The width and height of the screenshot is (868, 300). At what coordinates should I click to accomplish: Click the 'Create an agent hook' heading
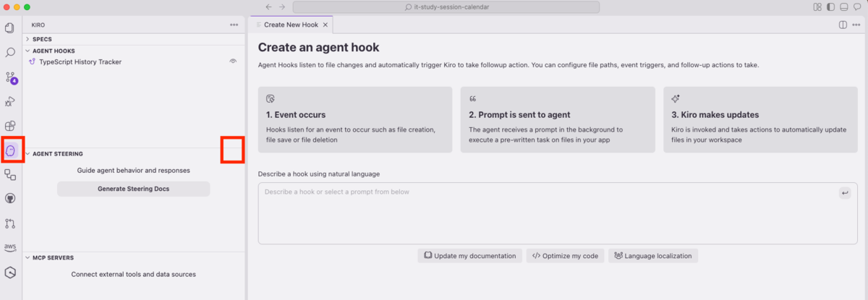tap(319, 48)
